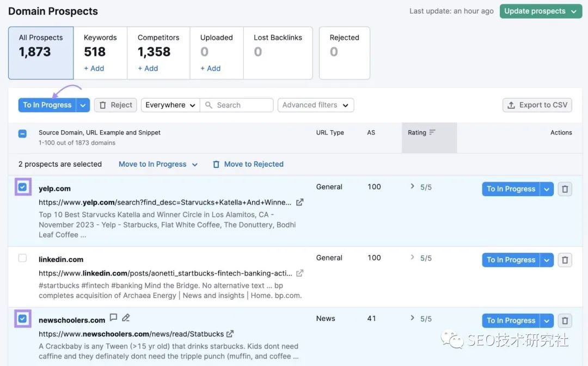Image resolution: width=588 pixels, height=366 pixels.
Task: Check the linkedin.com checkbox
Action: click(x=22, y=258)
